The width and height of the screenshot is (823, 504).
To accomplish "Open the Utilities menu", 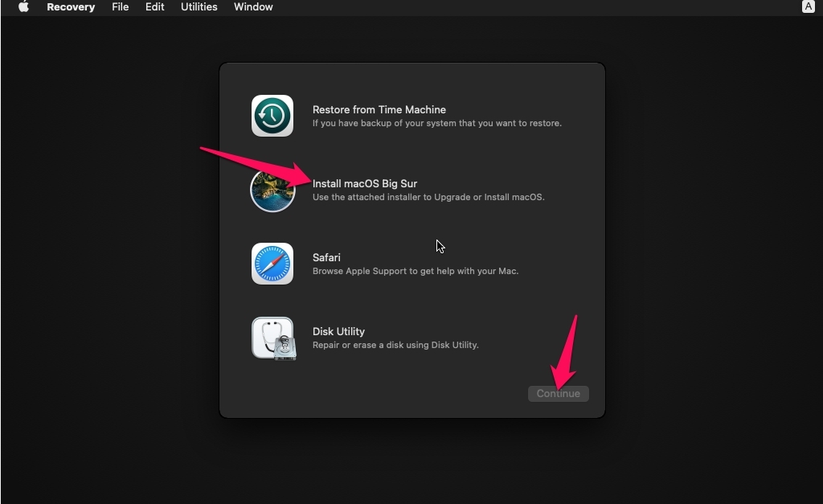I will point(199,7).
